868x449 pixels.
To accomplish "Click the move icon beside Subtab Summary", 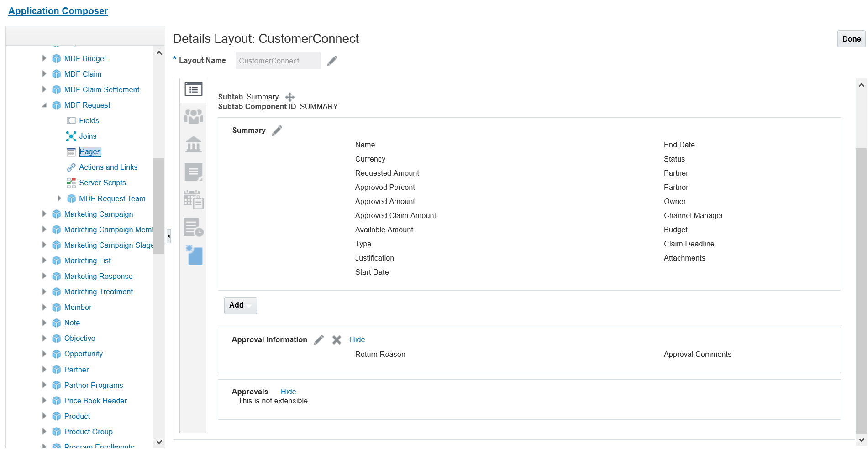I will 290,97.
